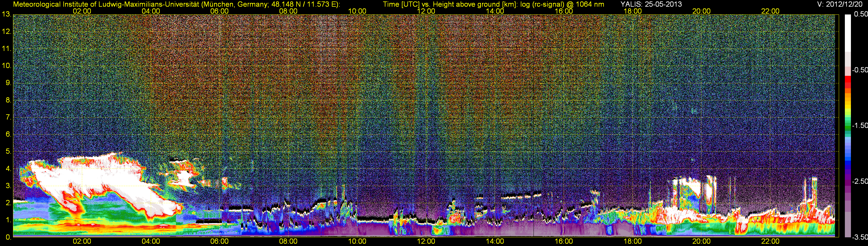
Task: Click the '14:00' label on the upper time axis
Action: 495,11
